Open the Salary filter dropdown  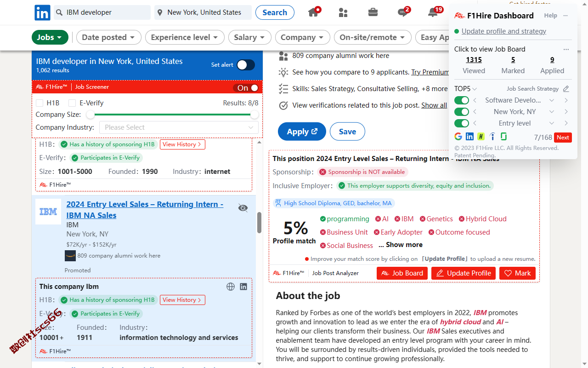click(249, 37)
